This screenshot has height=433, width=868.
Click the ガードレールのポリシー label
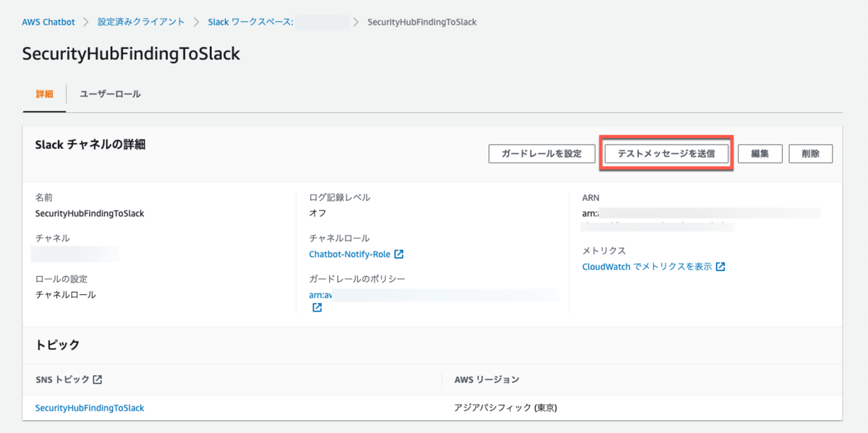point(357,279)
